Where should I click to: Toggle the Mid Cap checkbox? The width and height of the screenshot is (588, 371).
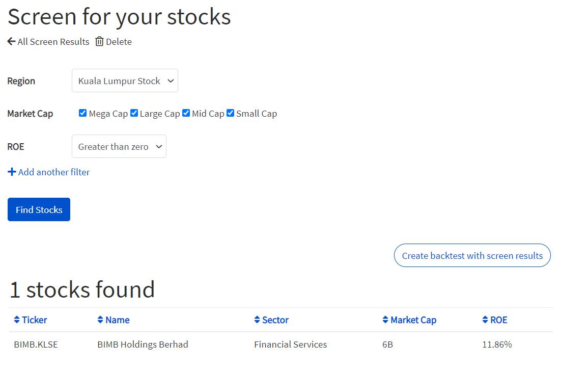pos(186,113)
